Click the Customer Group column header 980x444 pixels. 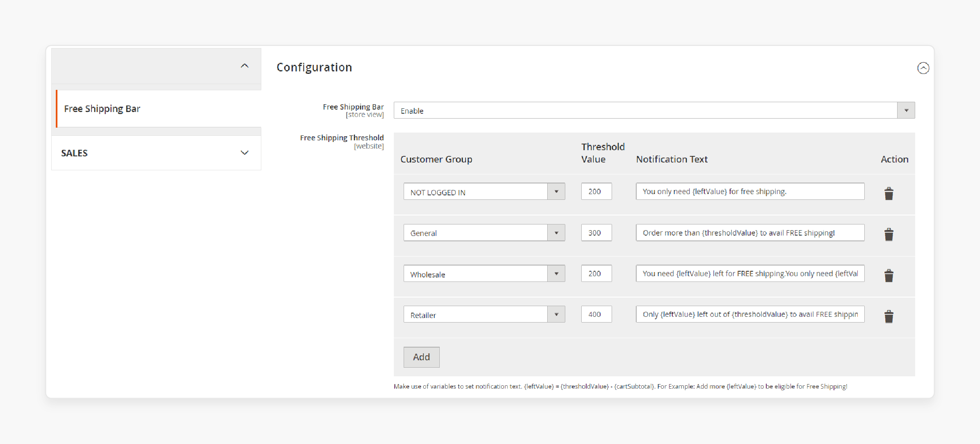[x=436, y=159]
